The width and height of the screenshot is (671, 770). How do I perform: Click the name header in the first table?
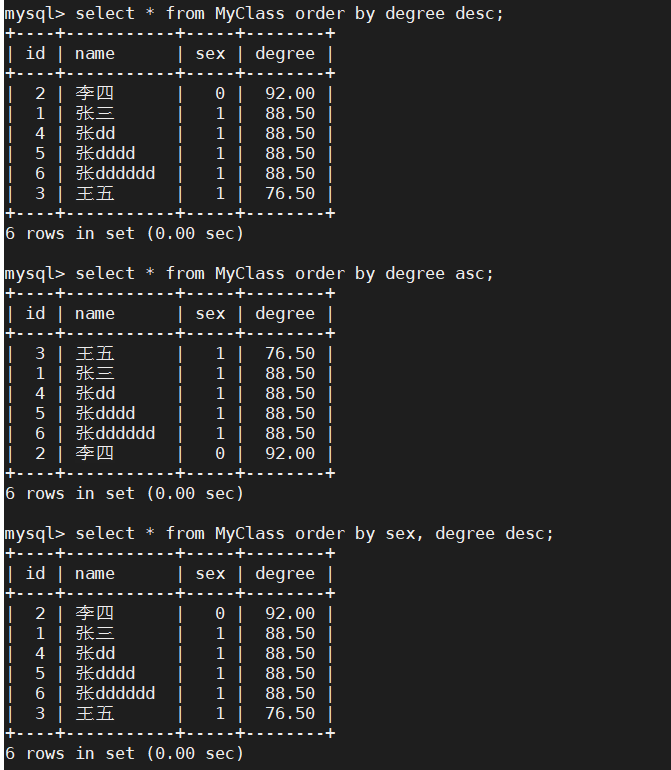point(95,54)
